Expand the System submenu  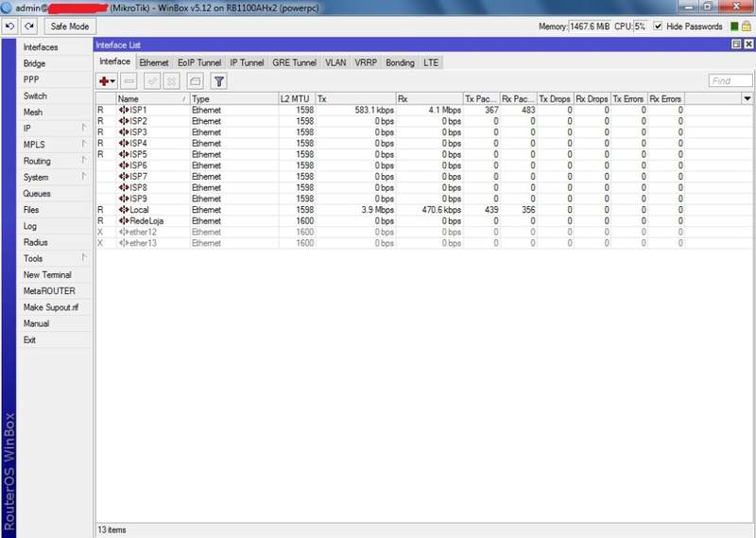(54, 177)
